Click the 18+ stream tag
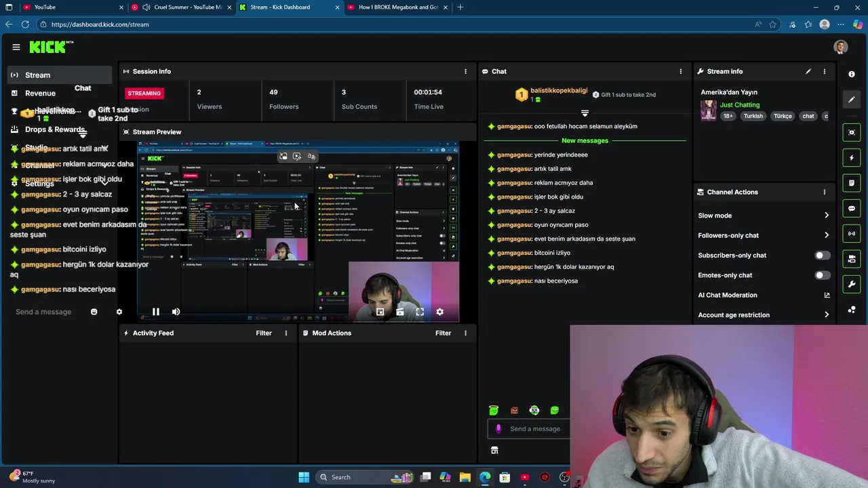Image resolution: width=868 pixels, height=488 pixels. click(x=728, y=116)
